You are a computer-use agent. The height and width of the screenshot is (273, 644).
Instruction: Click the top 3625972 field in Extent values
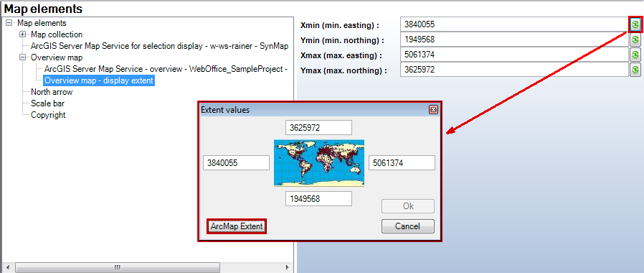pyautogui.click(x=318, y=128)
